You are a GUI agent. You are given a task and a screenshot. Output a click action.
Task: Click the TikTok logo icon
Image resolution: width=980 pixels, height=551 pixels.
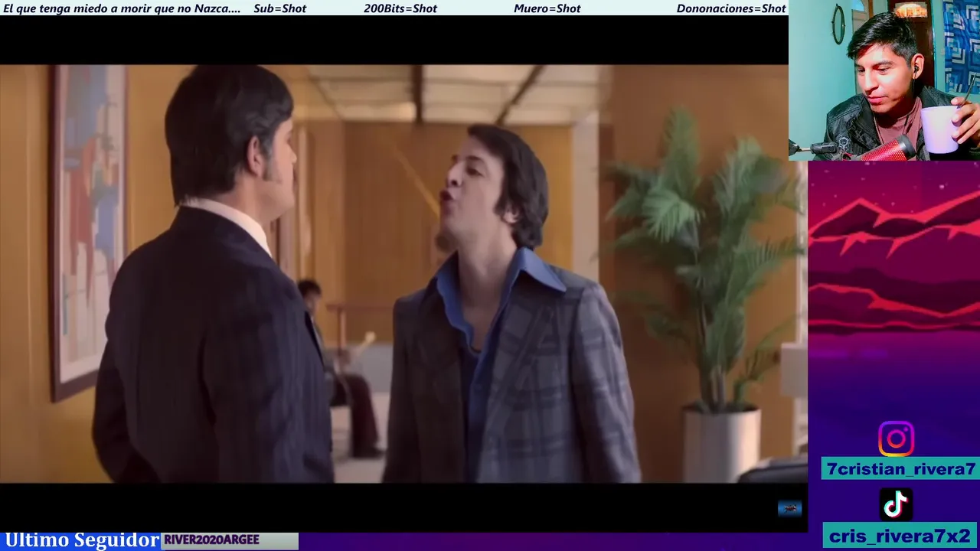(896, 504)
